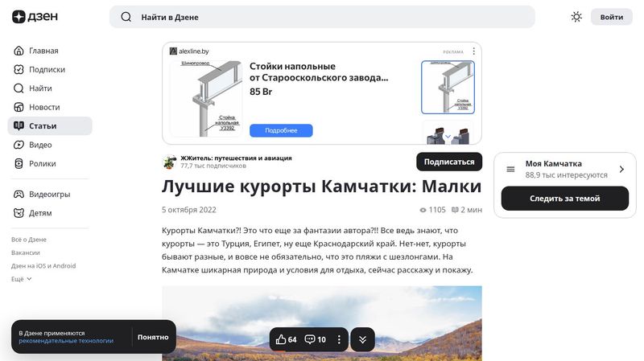
Task: Expand more ad products chevron
Action: [x=448, y=136]
